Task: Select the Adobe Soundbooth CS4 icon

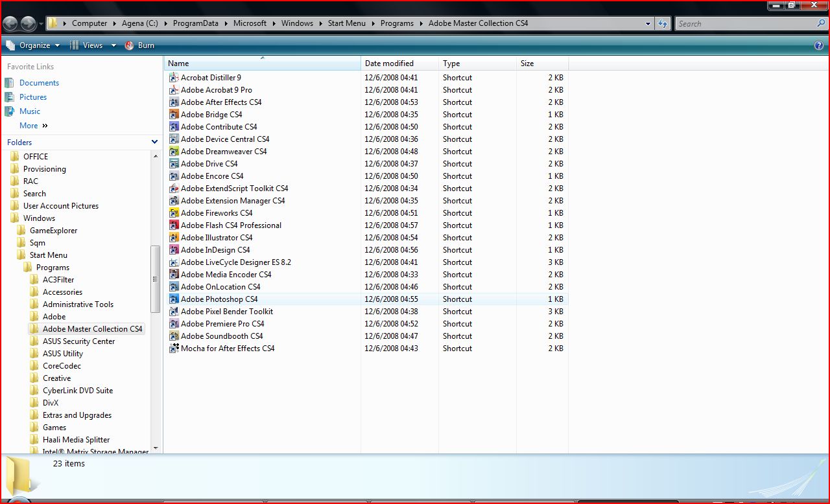Action: 174,336
